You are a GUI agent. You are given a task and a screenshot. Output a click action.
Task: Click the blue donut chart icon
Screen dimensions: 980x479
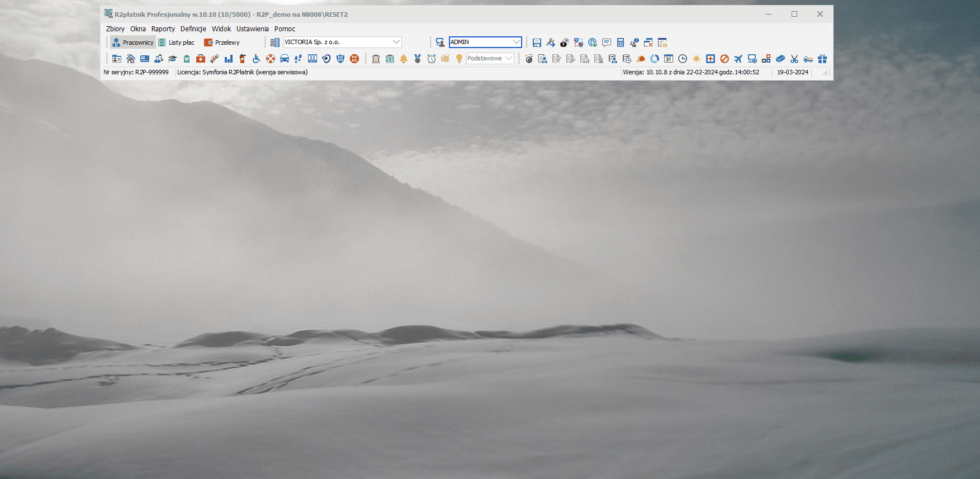(x=655, y=59)
